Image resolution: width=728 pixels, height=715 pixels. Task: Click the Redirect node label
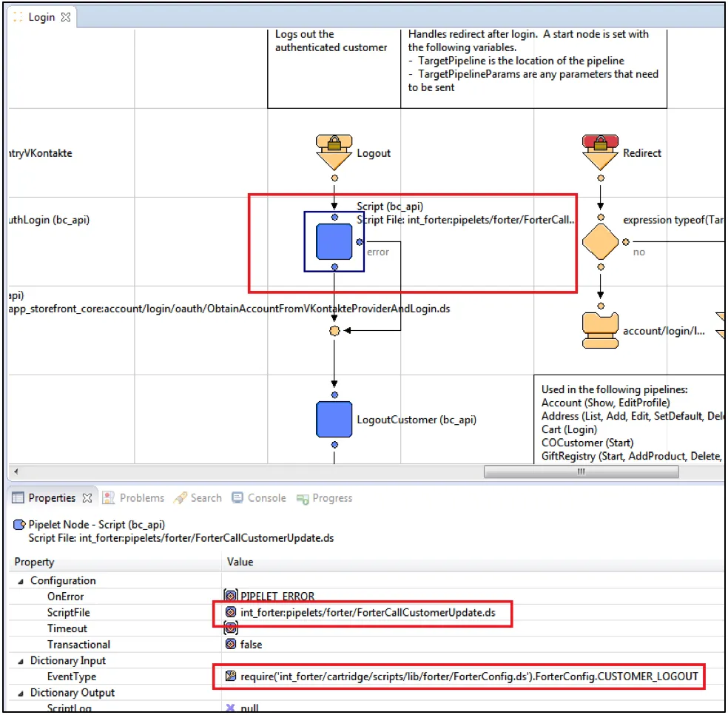(642, 153)
